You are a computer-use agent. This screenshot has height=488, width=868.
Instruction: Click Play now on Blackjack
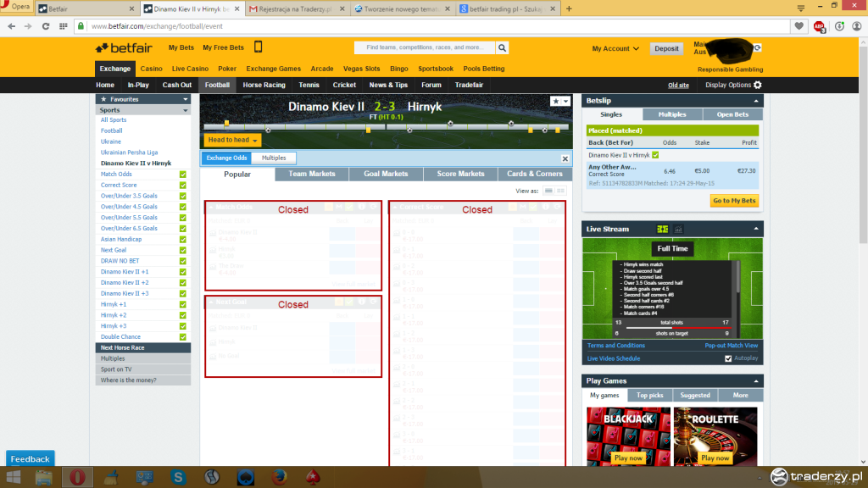pos(628,458)
